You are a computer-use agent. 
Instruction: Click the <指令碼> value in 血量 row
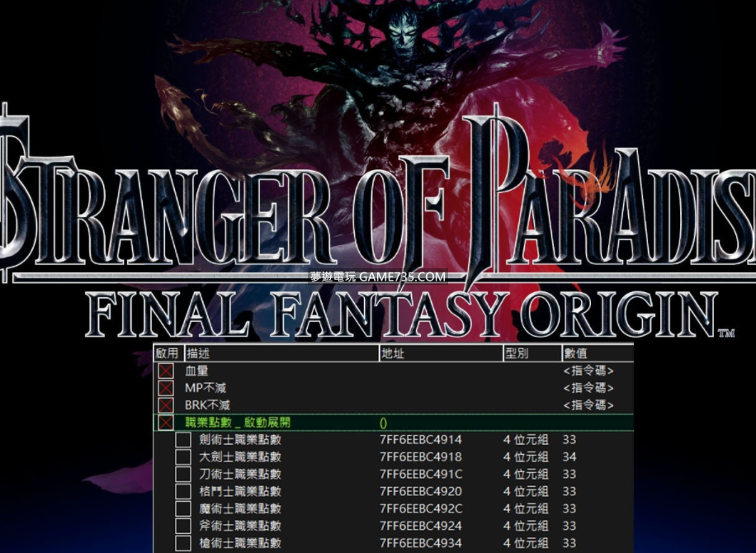(588, 371)
